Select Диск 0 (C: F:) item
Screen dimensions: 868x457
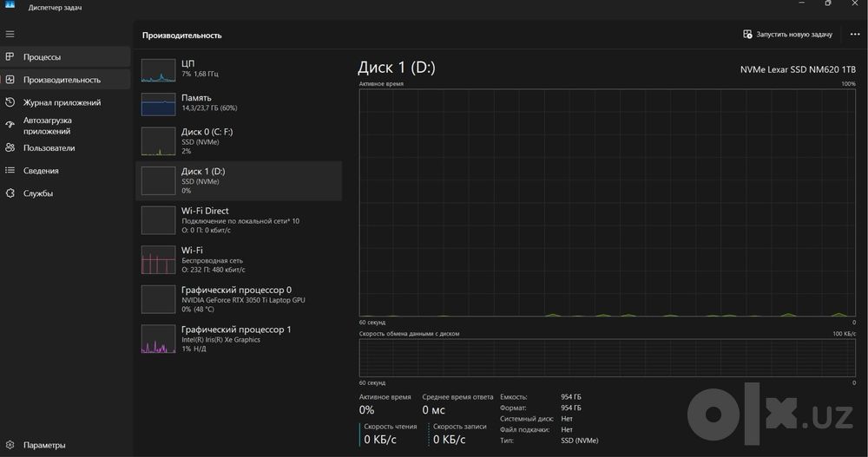coord(239,141)
